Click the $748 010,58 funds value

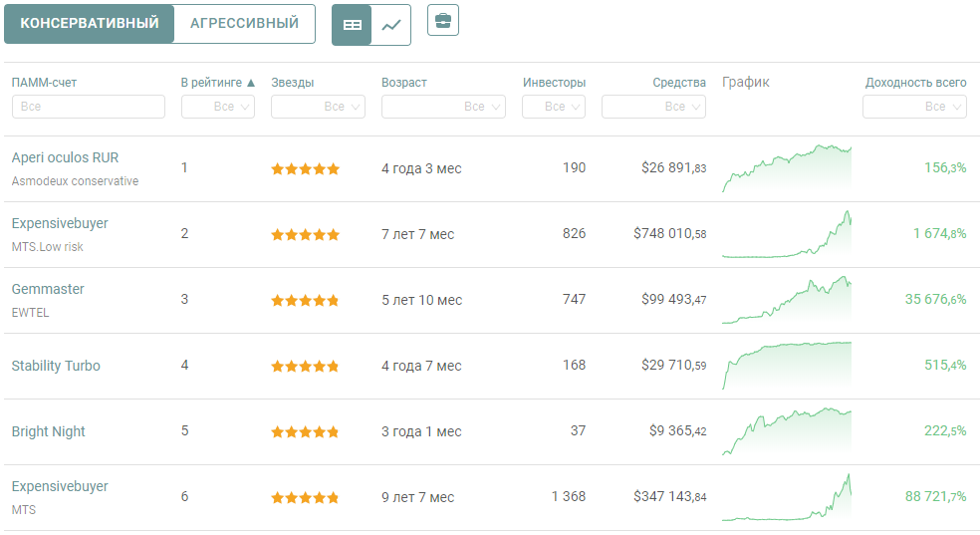670,234
